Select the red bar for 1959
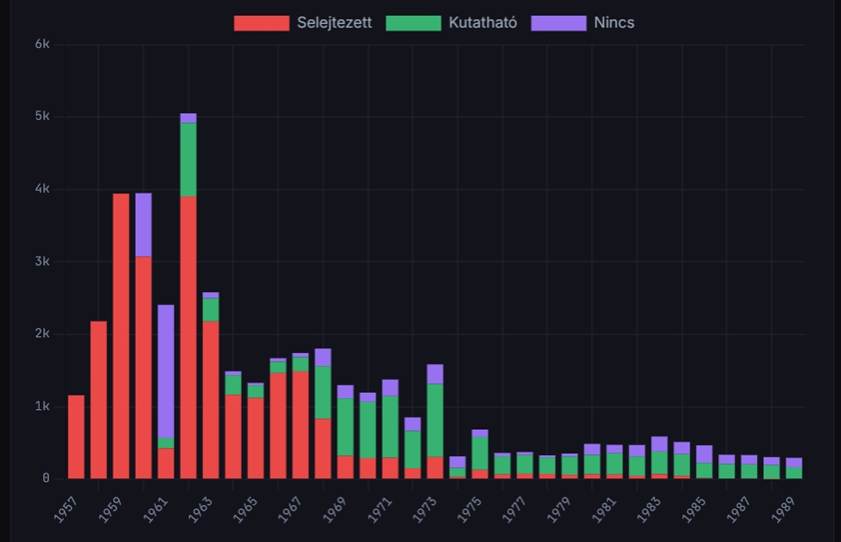841x542 pixels. (x=121, y=336)
